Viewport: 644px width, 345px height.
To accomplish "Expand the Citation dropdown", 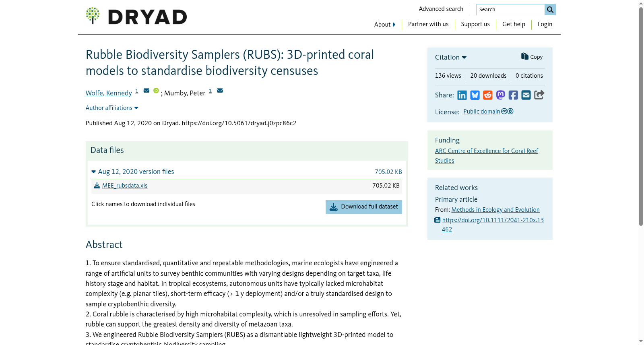I will tap(451, 57).
